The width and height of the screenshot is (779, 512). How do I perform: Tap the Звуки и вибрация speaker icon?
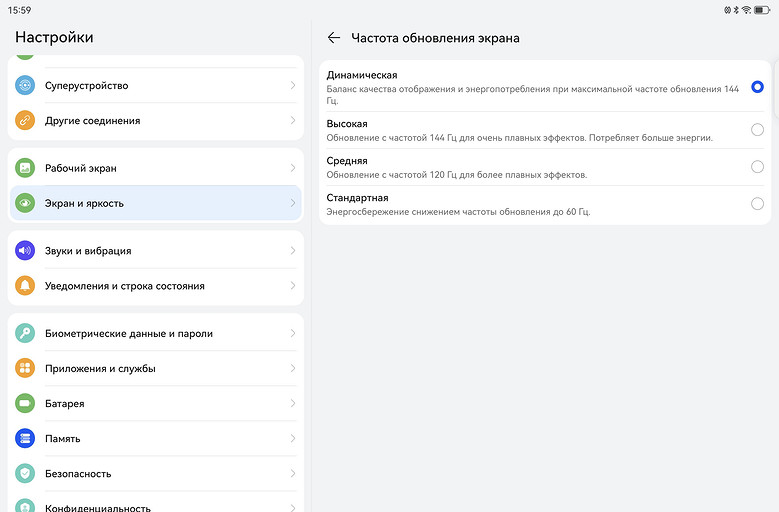[25, 251]
